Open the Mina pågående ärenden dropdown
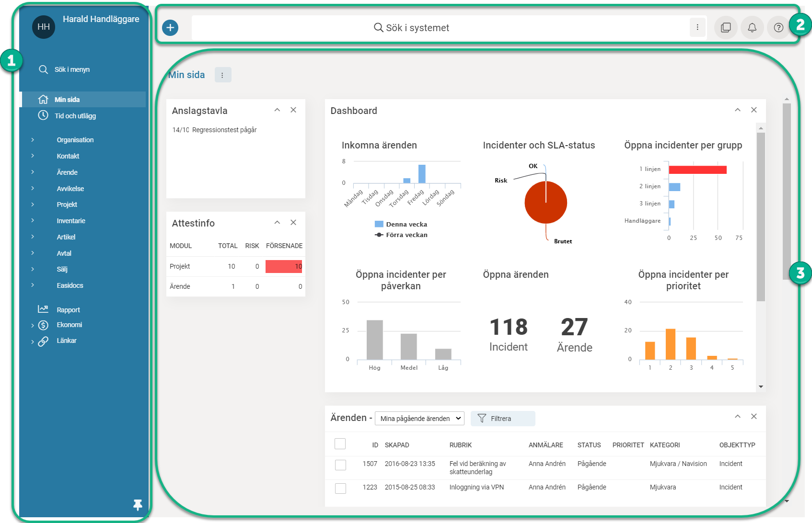The width and height of the screenshot is (812, 523). coord(419,419)
